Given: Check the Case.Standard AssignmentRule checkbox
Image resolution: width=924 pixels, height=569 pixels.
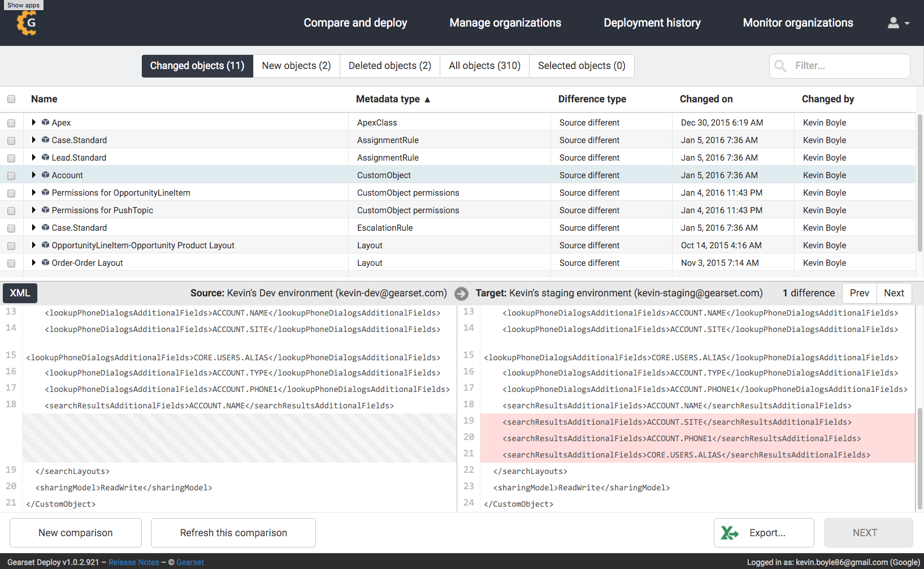Looking at the screenshot, I should [x=11, y=140].
